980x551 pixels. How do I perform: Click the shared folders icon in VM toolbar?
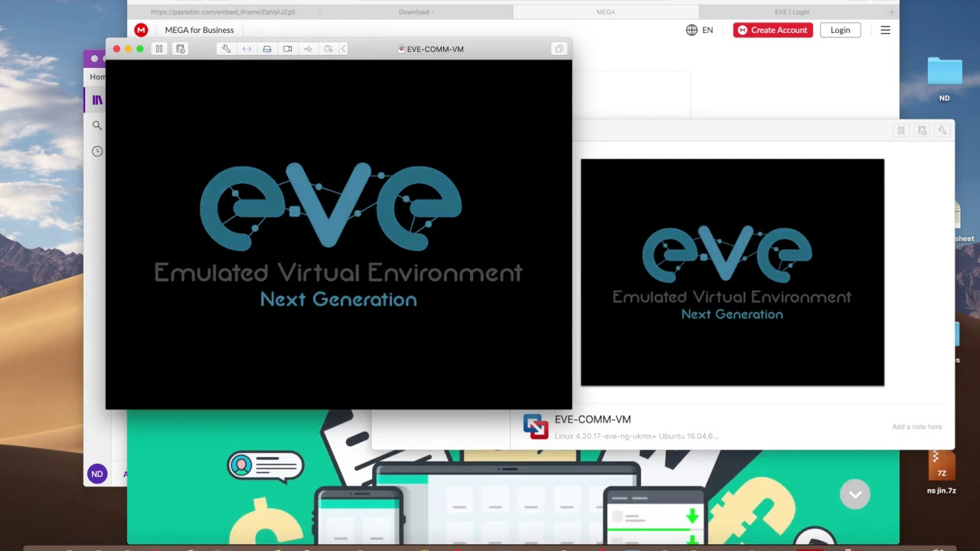click(x=328, y=49)
